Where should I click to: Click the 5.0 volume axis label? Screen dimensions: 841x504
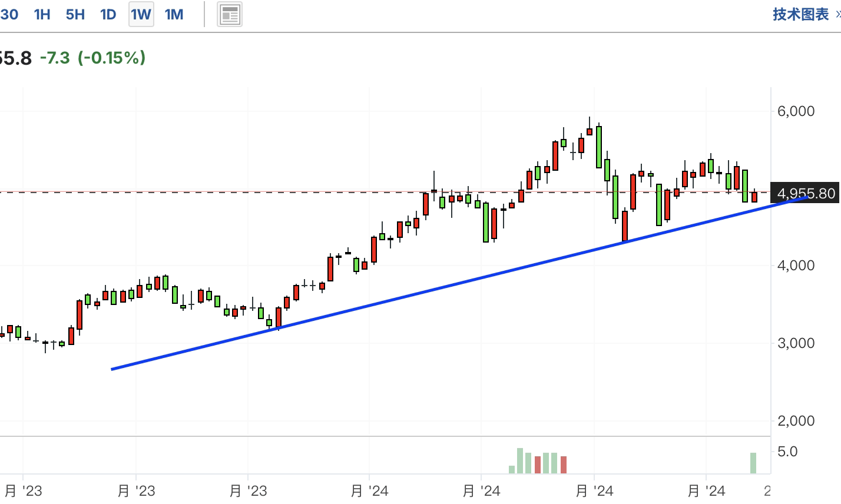(787, 452)
